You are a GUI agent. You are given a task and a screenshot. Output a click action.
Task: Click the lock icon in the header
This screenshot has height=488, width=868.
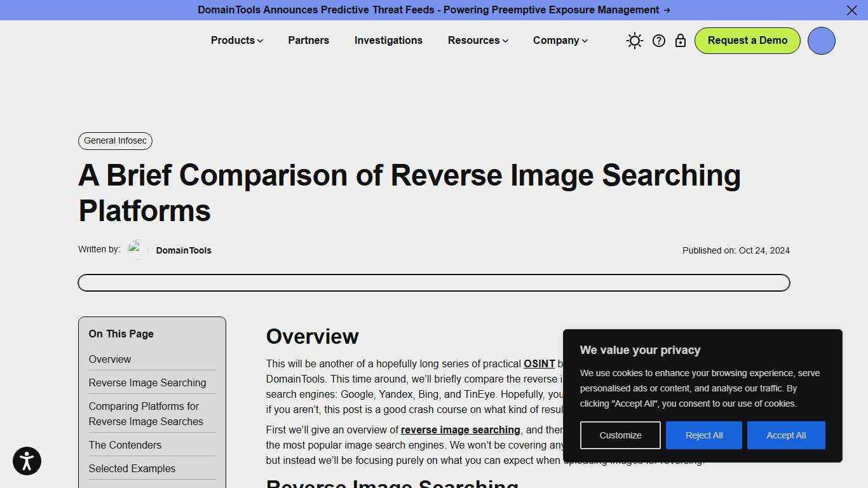(681, 40)
